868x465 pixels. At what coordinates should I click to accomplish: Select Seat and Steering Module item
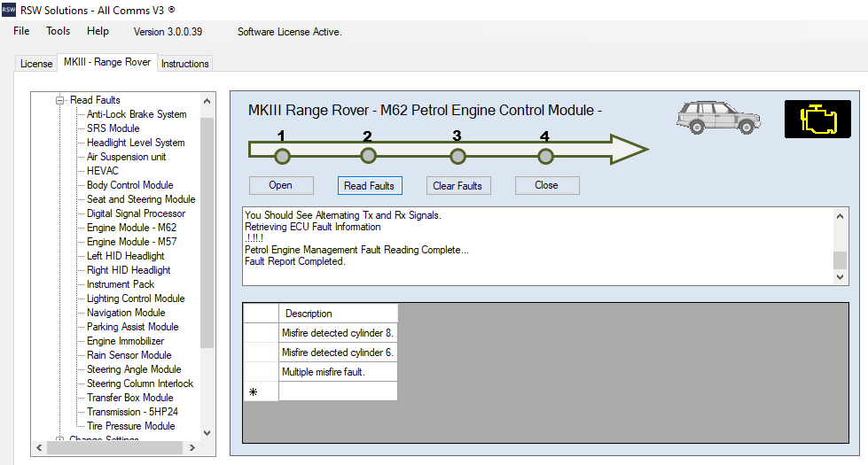pos(141,199)
